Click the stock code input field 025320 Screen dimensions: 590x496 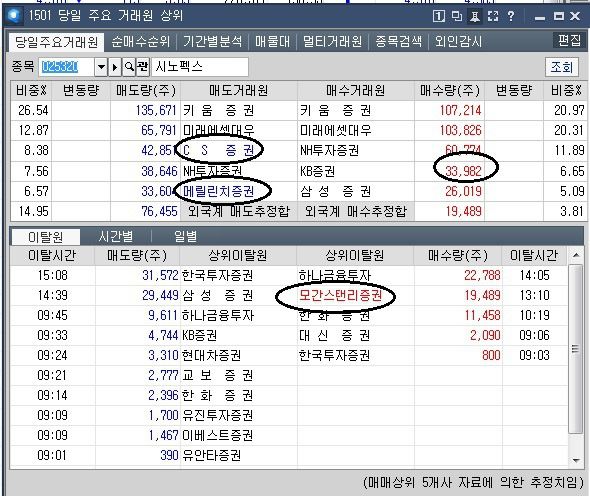coord(67,67)
